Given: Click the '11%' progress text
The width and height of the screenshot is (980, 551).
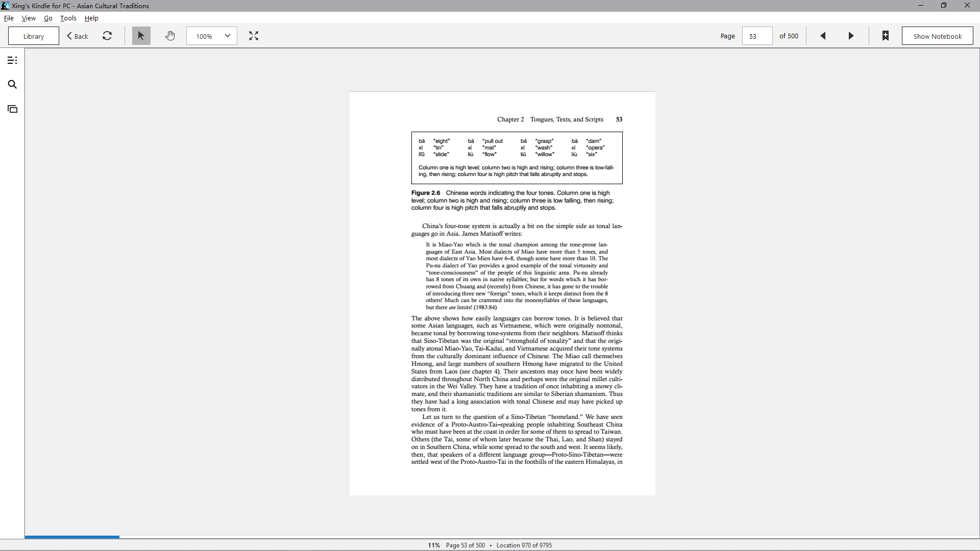Looking at the screenshot, I should [x=434, y=545].
